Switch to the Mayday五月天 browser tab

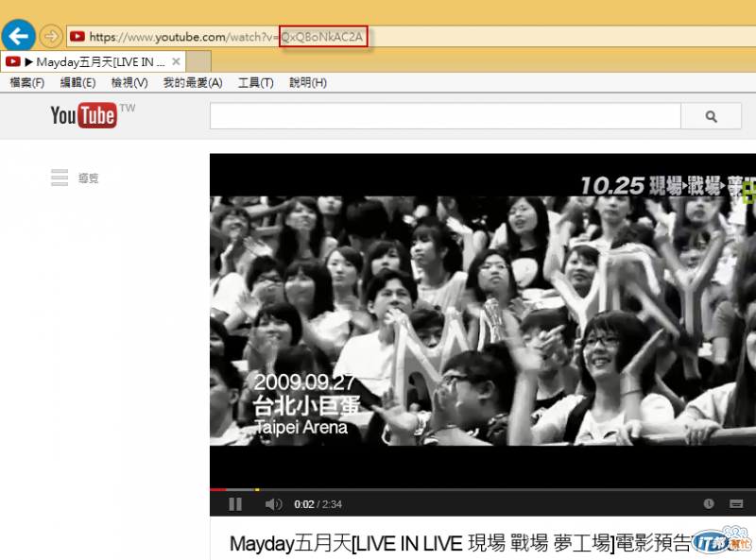click(94, 61)
